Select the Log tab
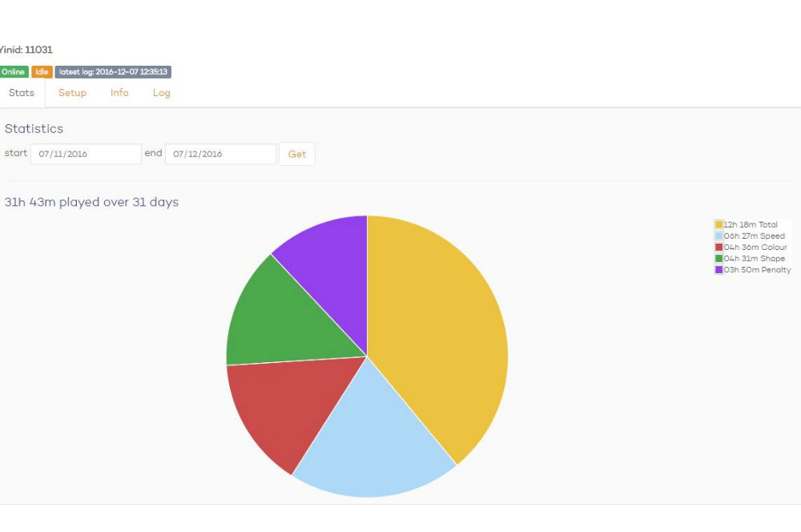Screen dimensions: 801x532 162,93
